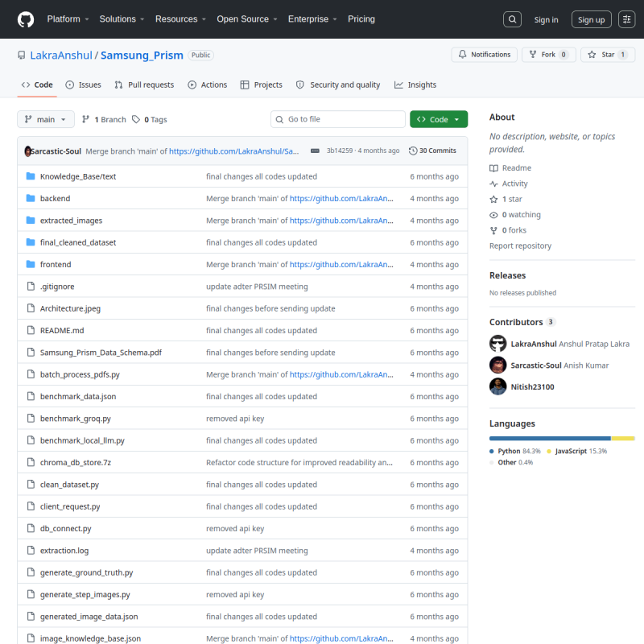Expand the Resources menu
Viewport: 644px width, 644px height.
180,19
